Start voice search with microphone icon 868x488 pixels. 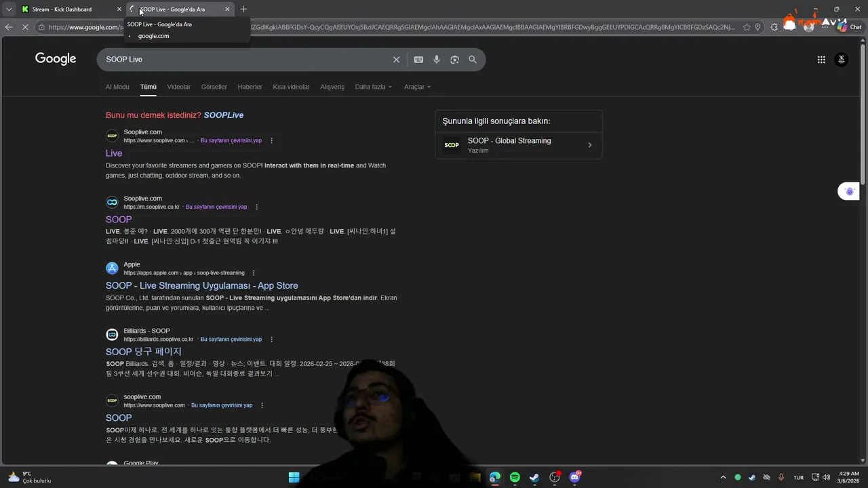click(437, 60)
